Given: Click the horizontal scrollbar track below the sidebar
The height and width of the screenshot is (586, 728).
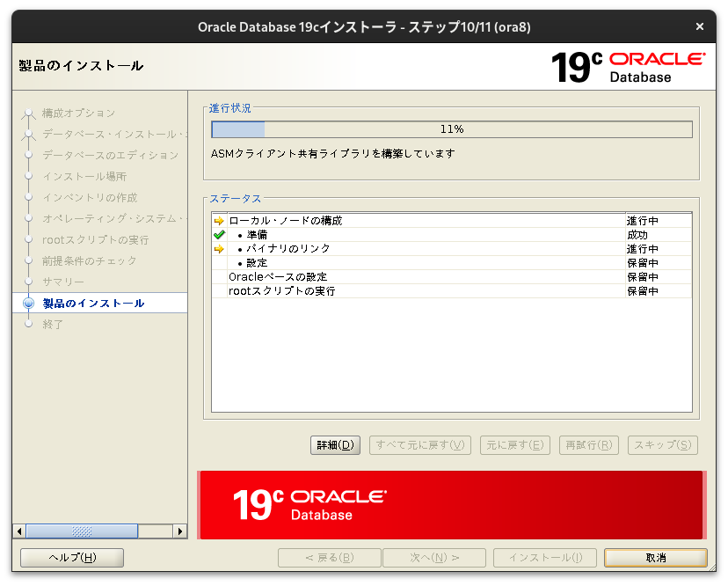Looking at the screenshot, I should pos(84,531).
